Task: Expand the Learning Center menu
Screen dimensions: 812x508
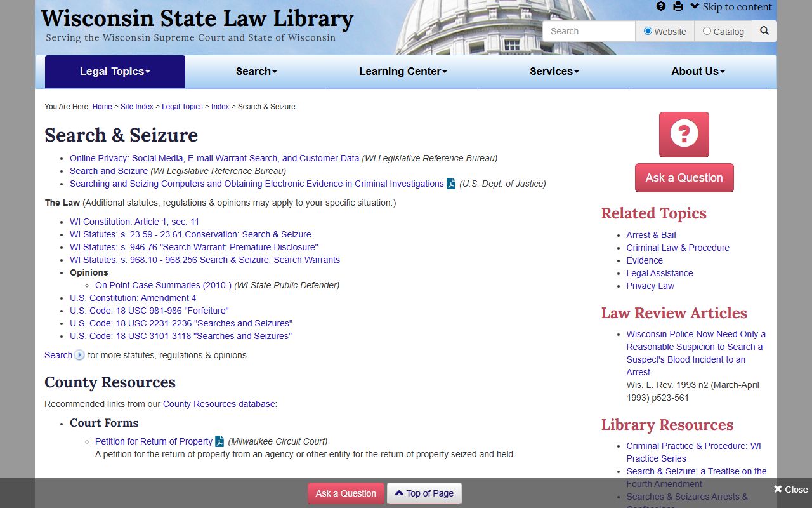Action: click(x=403, y=72)
